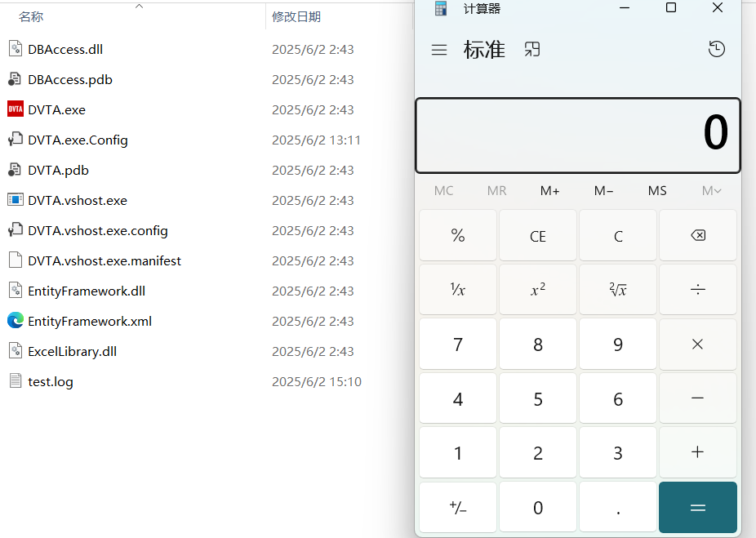Click digit 7 on the calculator
The width and height of the screenshot is (756, 538).
coord(458,345)
